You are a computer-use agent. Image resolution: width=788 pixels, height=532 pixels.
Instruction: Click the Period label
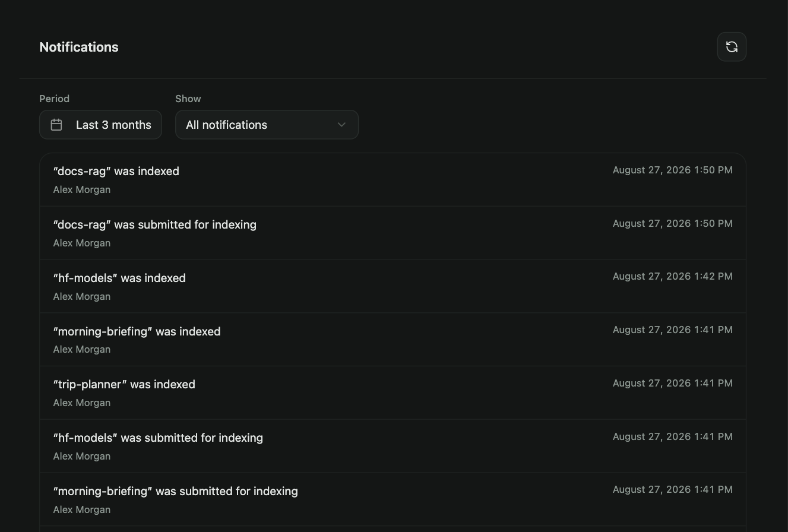[x=54, y=99]
